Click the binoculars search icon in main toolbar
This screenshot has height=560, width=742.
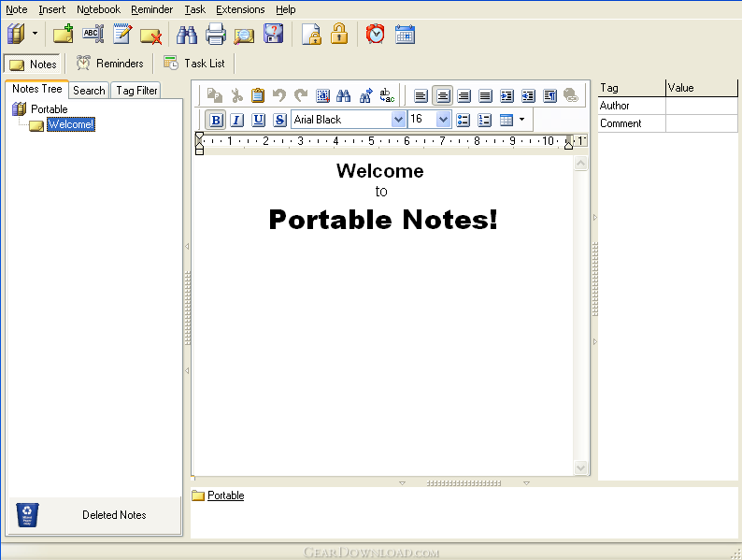click(x=187, y=34)
